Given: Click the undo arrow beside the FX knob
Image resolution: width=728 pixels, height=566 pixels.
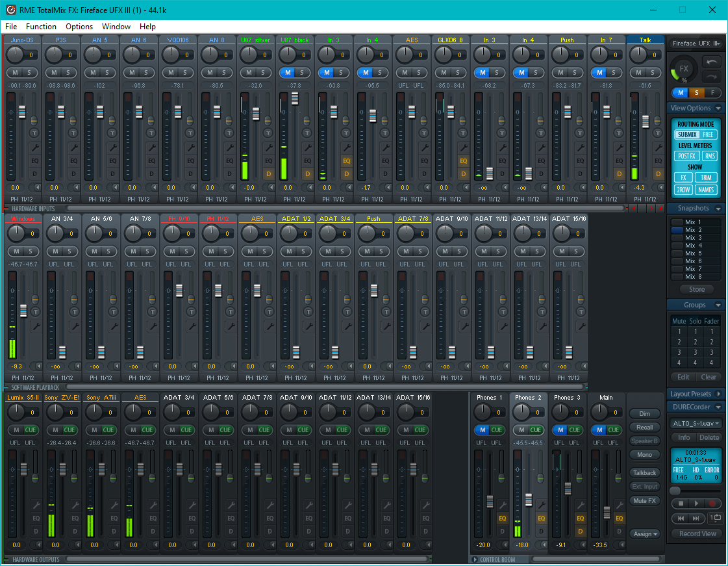Looking at the screenshot, I should [712, 62].
